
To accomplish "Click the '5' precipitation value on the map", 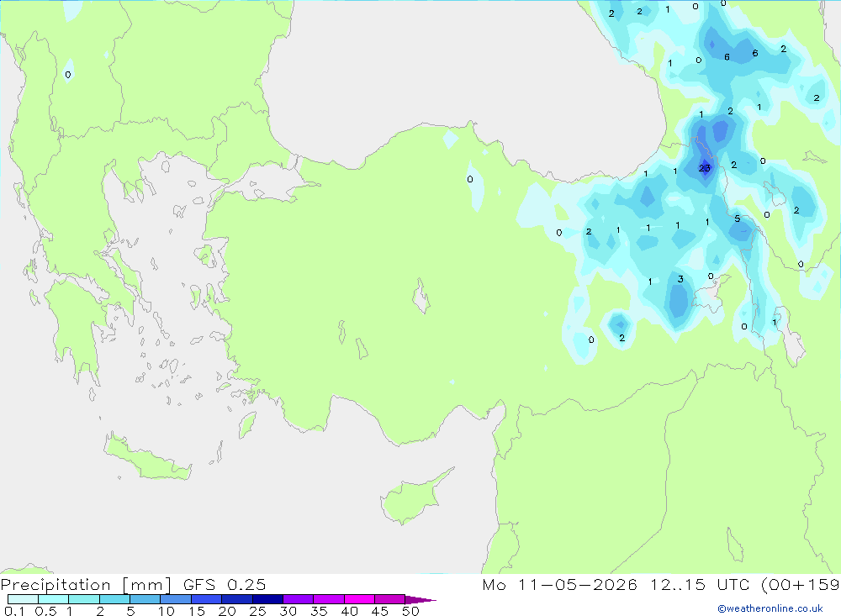I will point(738,218).
